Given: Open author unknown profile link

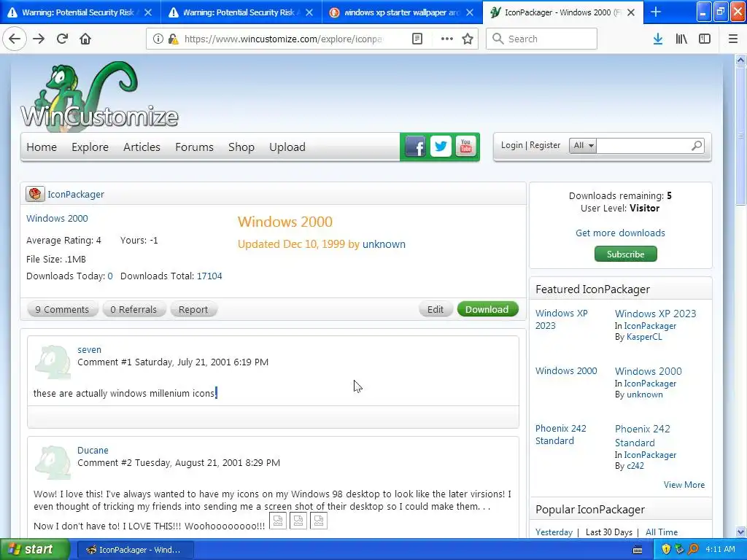Looking at the screenshot, I should coord(384,244).
